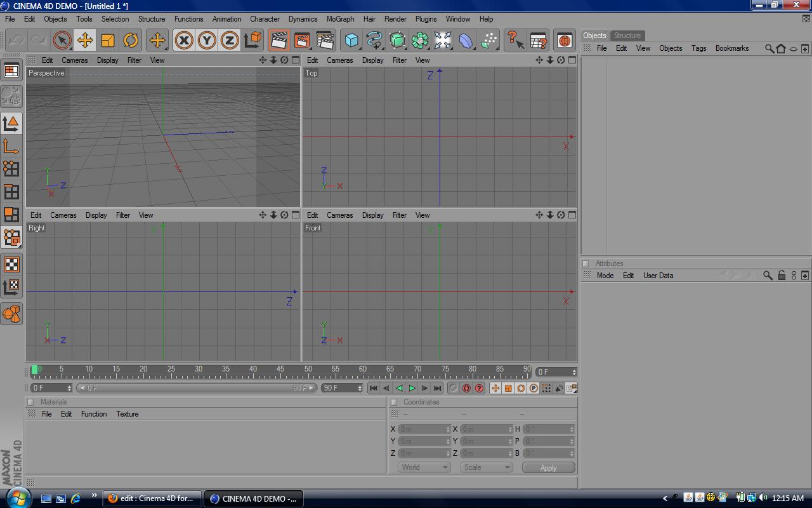
Task: Open the World coordinate dropdown
Action: (424, 467)
